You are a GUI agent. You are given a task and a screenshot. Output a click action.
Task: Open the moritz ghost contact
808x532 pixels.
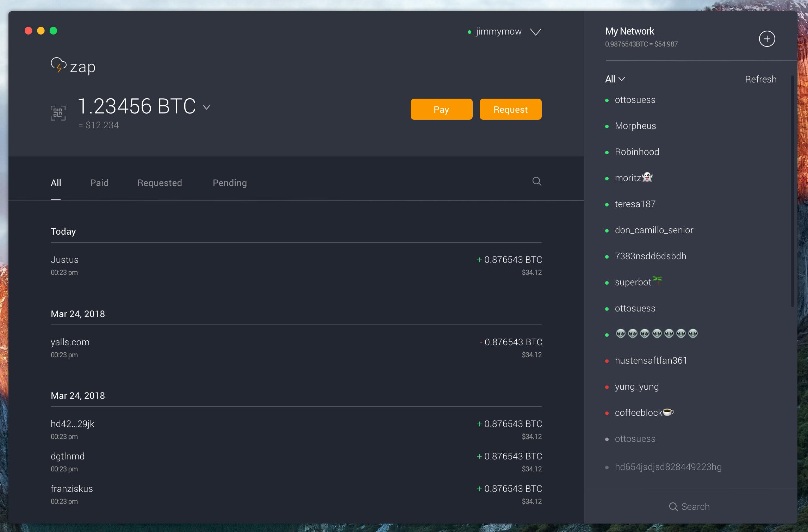[x=633, y=178]
